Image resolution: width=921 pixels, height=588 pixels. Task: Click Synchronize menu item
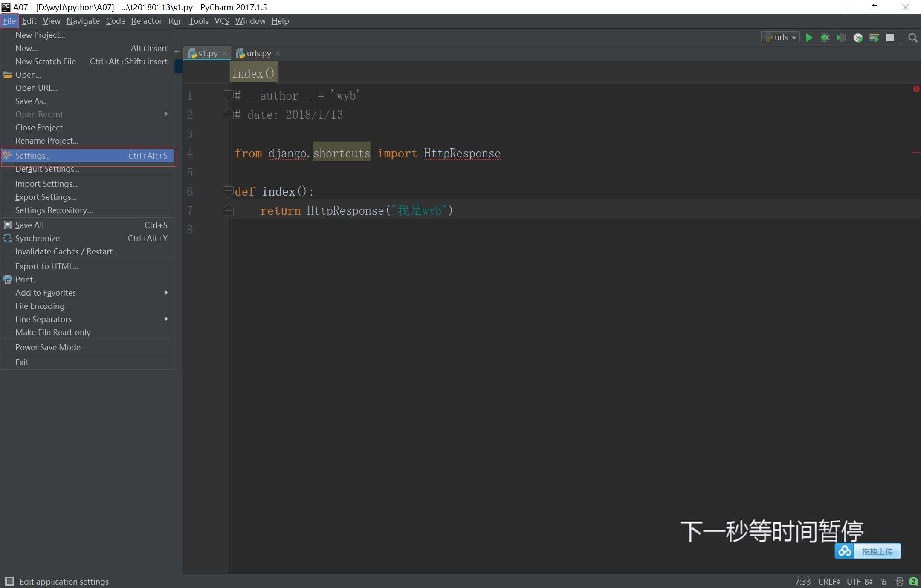(87, 238)
